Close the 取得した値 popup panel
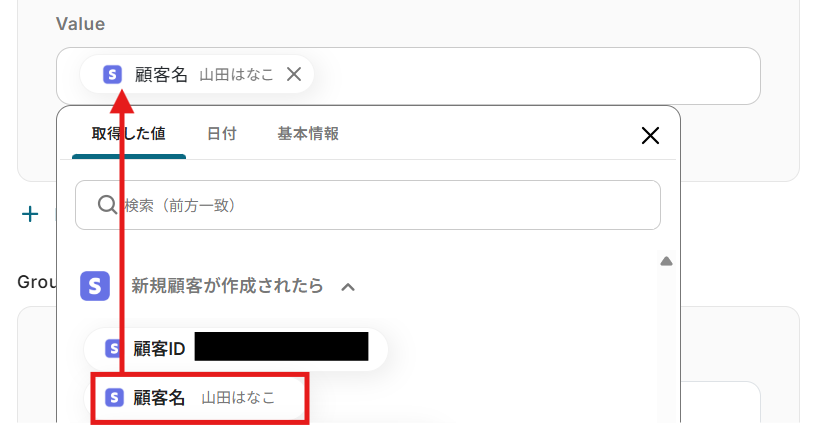Viewport: 827px width, 425px height. [x=650, y=136]
